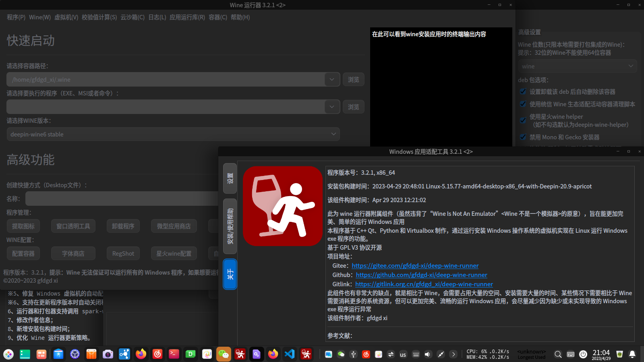
Task: Open the Gitee deep-wine-runner link
Action: pyautogui.click(x=415, y=265)
